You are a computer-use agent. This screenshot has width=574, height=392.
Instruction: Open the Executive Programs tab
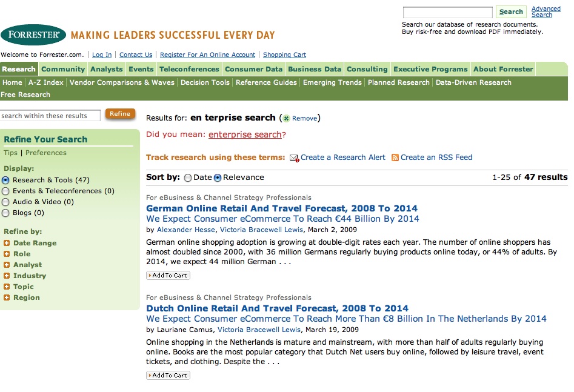click(x=430, y=69)
